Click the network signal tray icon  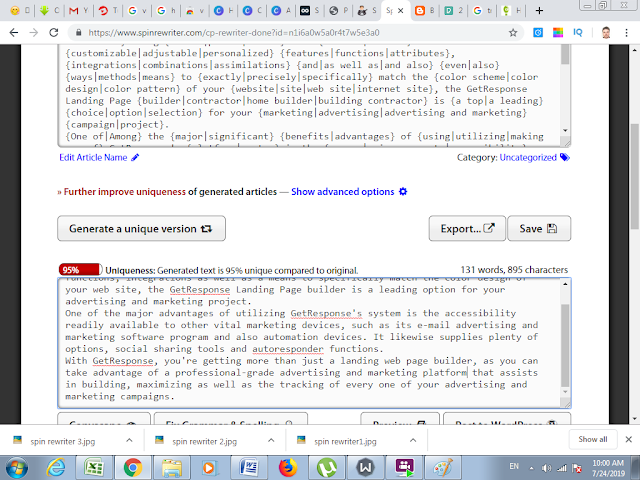562,468
